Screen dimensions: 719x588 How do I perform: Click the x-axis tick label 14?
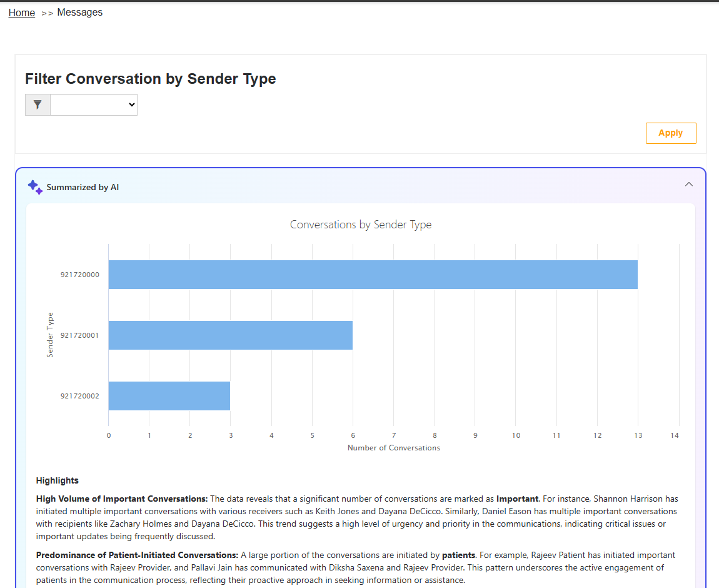tap(675, 435)
